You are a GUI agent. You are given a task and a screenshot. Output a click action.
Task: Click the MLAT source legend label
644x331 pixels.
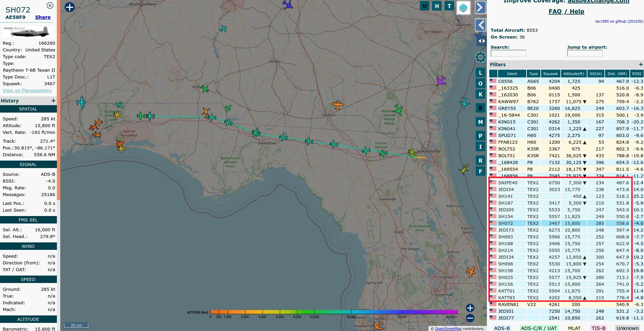pos(574,328)
